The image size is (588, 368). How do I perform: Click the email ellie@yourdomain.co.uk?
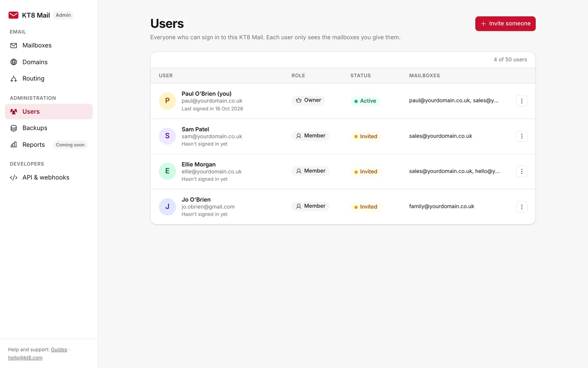(212, 171)
